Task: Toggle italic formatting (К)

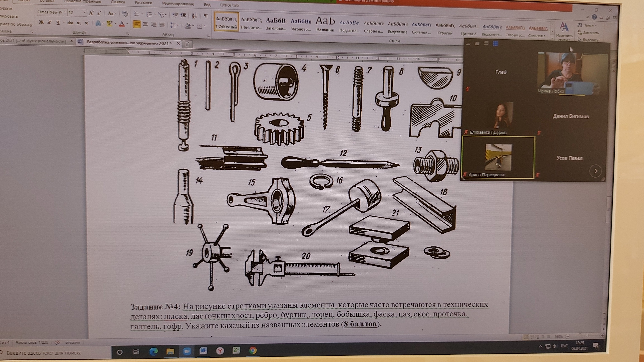Action: [x=49, y=22]
